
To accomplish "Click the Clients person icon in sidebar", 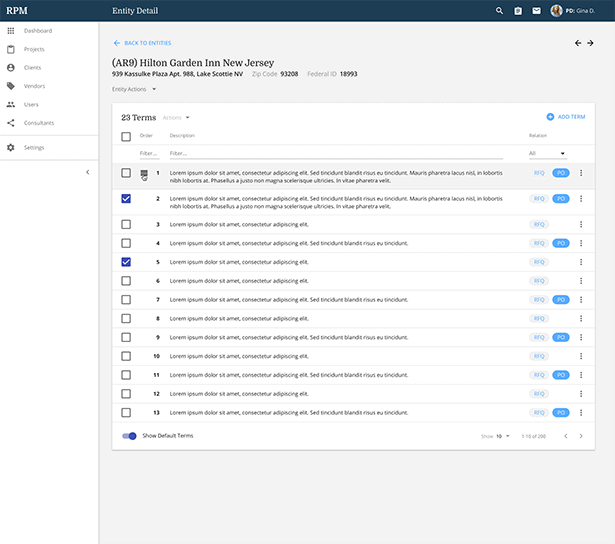I will [11, 67].
